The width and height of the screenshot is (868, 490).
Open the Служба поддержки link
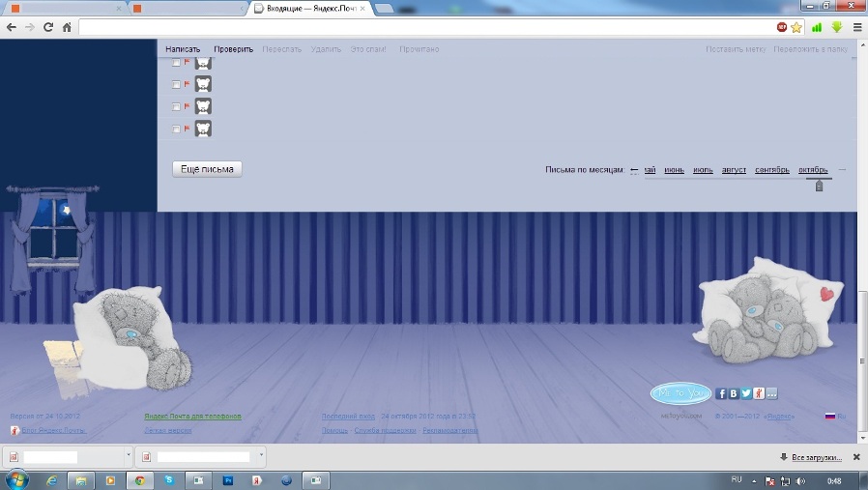385,430
